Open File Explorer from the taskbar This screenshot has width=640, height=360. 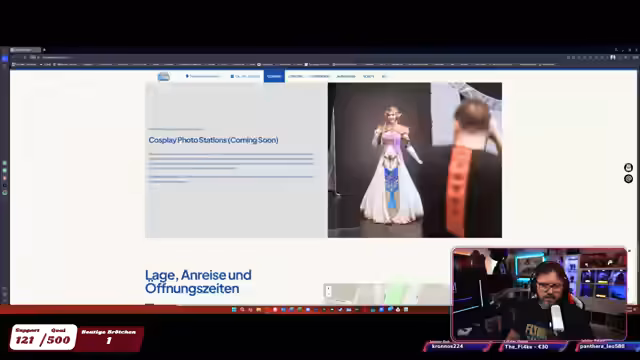click(x=258, y=310)
